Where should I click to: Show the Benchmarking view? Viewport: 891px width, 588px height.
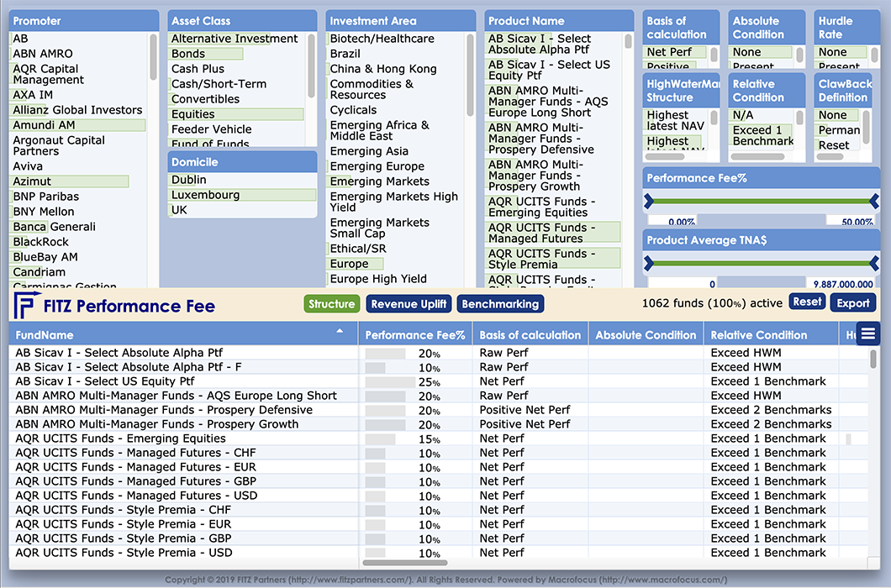click(501, 304)
